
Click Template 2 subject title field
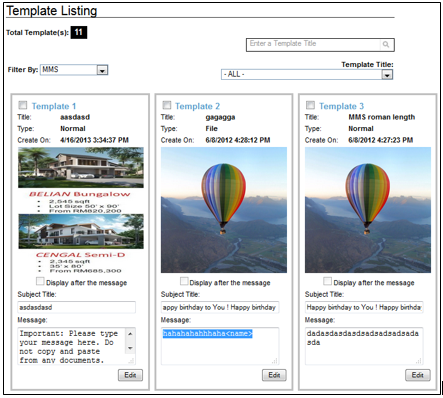[220, 307]
